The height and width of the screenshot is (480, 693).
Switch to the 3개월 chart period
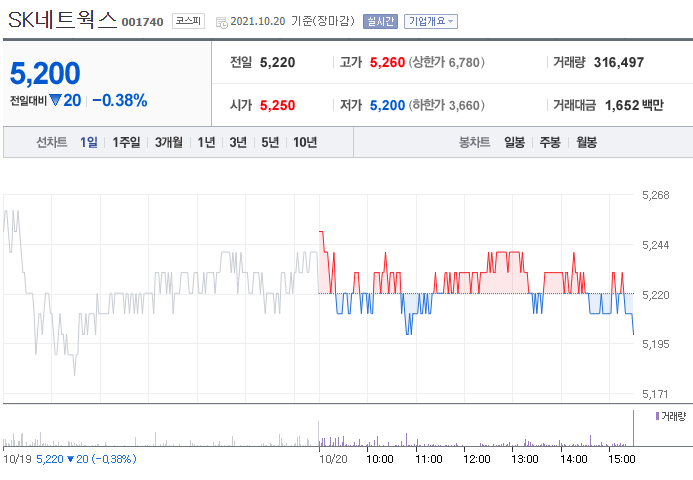click(x=169, y=142)
